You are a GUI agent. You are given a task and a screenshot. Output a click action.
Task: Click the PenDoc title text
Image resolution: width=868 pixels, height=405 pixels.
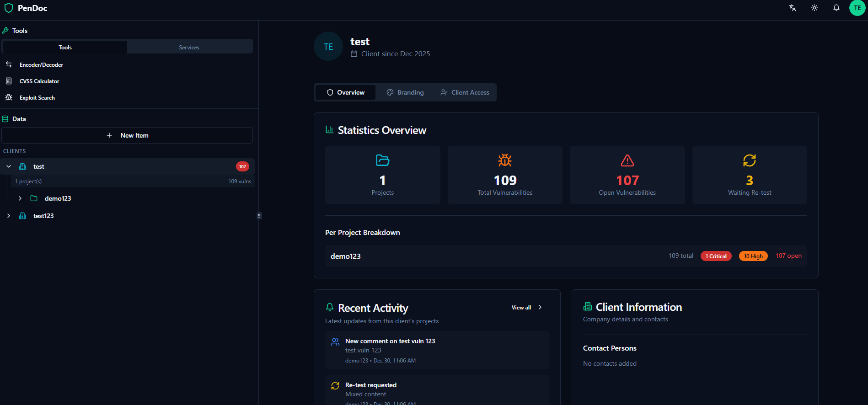tap(32, 8)
